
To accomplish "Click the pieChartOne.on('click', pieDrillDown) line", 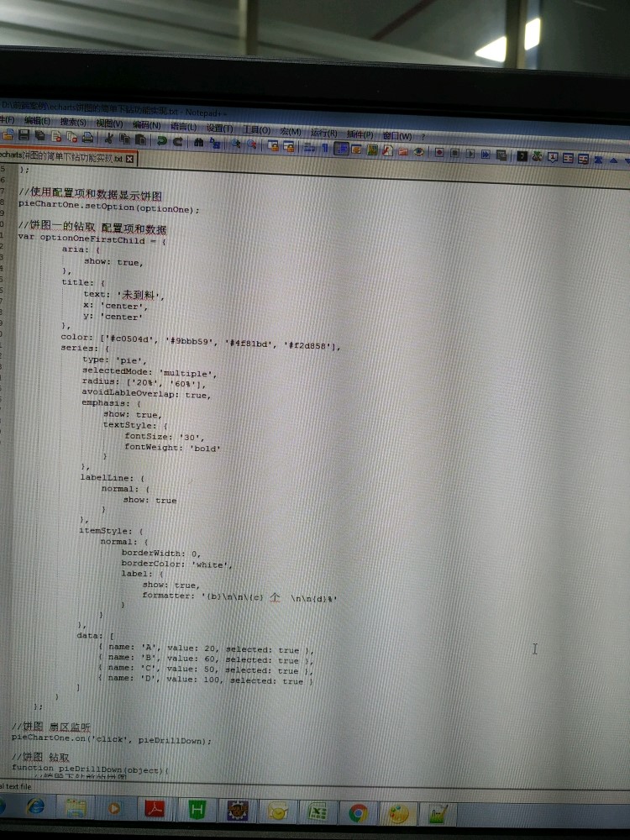I will [x=112, y=738].
